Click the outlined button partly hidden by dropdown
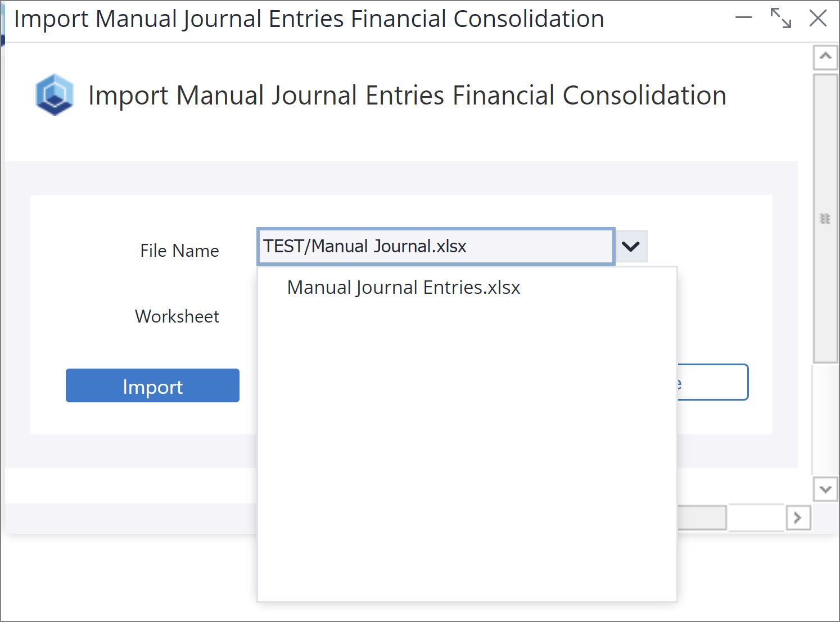The image size is (840, 622). (713, 383)
